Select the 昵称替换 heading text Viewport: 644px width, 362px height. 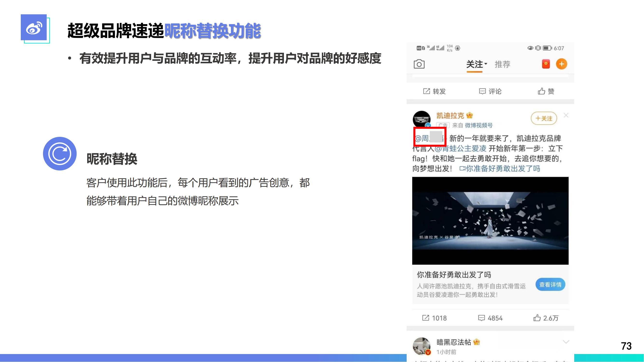tap(112, 159)
